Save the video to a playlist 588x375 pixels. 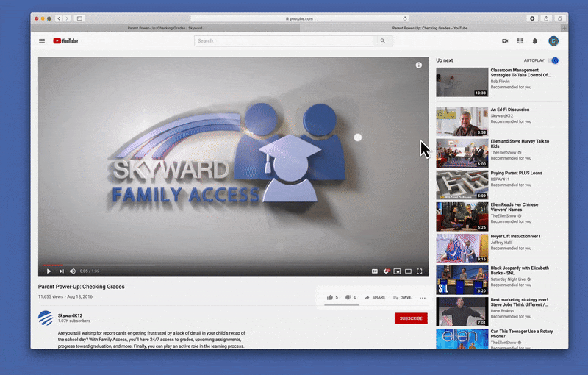pyautogui.click(x=402, y=297)
